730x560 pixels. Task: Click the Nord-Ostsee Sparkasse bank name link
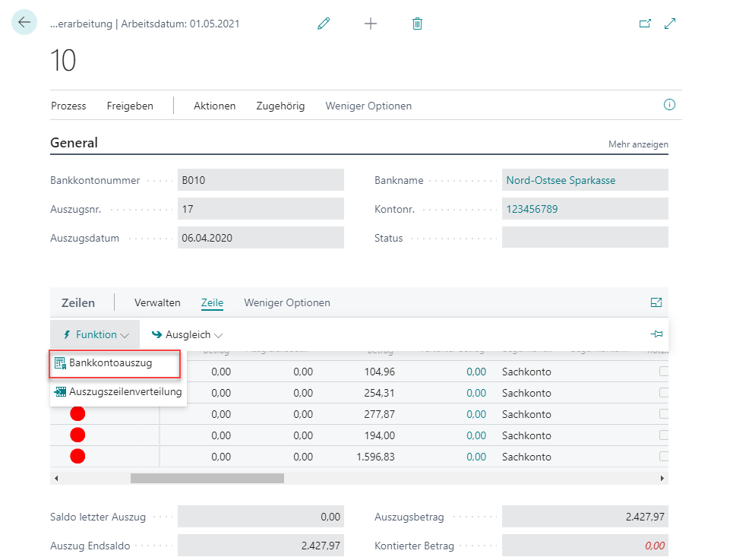coord(561,180)
